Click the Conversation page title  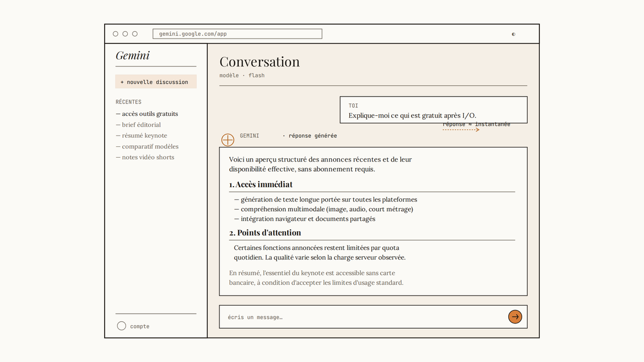pos(260,62)
